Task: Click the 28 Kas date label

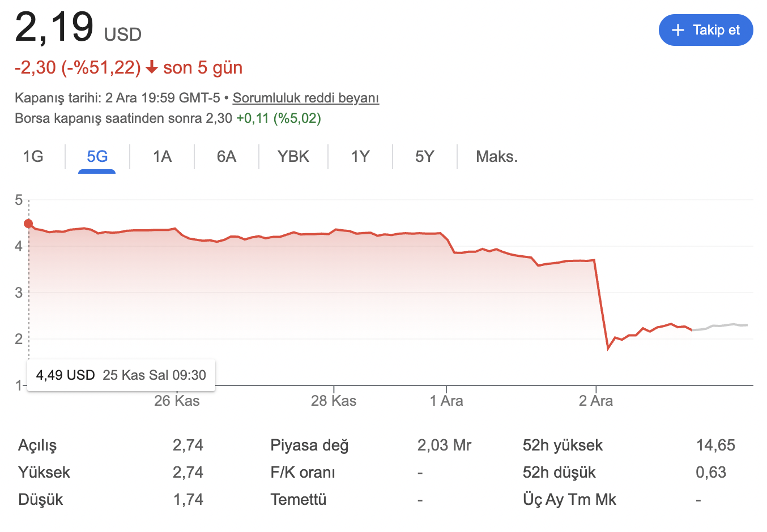Action: [334, 401]
